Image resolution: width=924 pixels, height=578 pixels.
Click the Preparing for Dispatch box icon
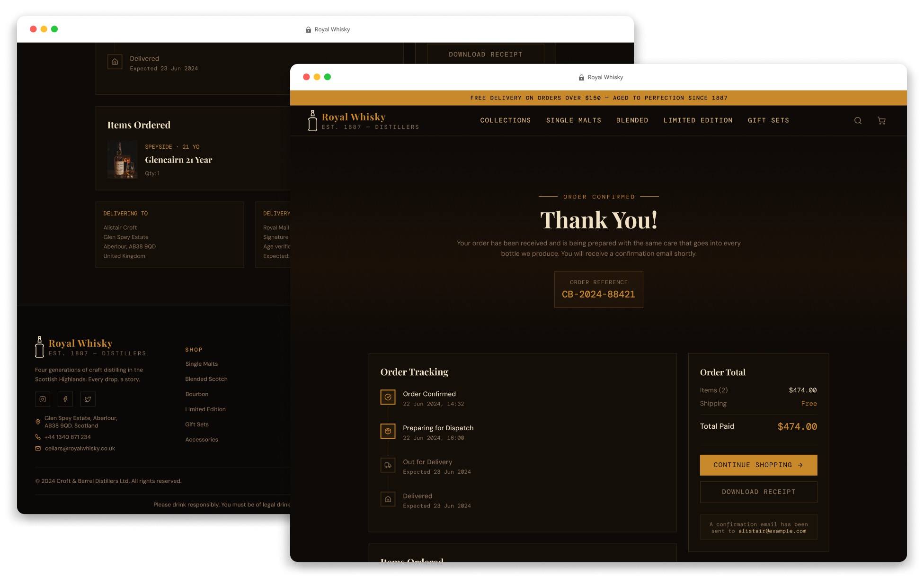(388, 431)
